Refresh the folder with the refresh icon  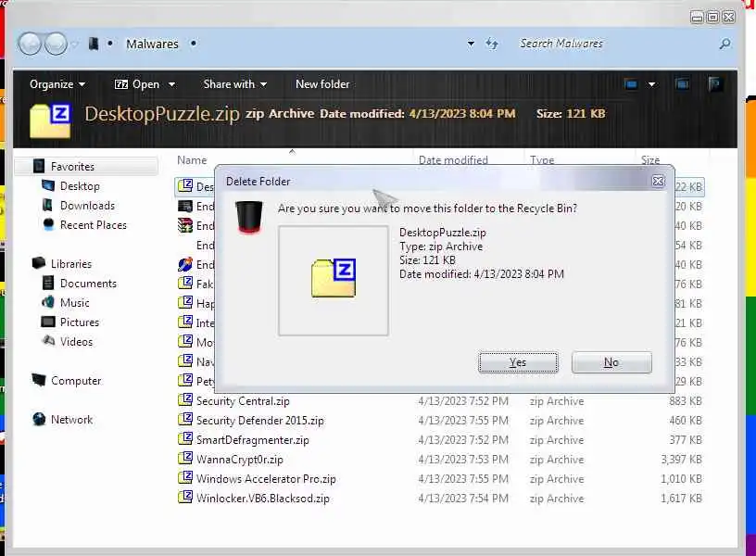click(492, 44)
